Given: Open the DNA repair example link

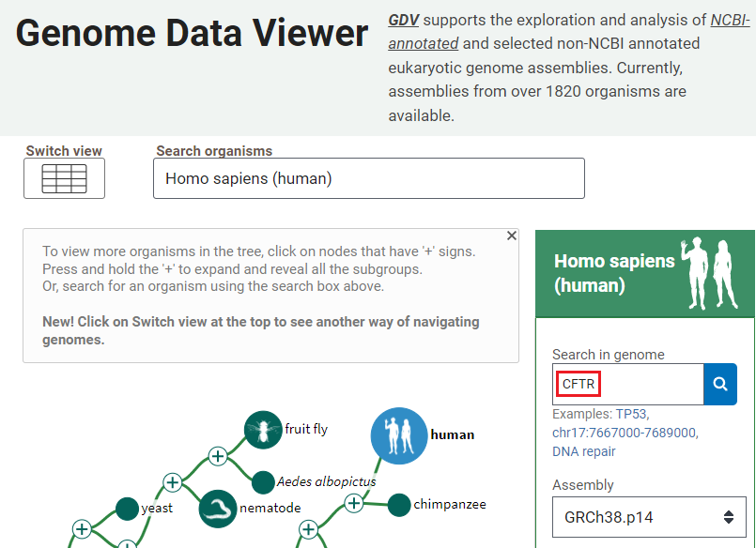Looking at the screenshot, I should coord(584,451).
